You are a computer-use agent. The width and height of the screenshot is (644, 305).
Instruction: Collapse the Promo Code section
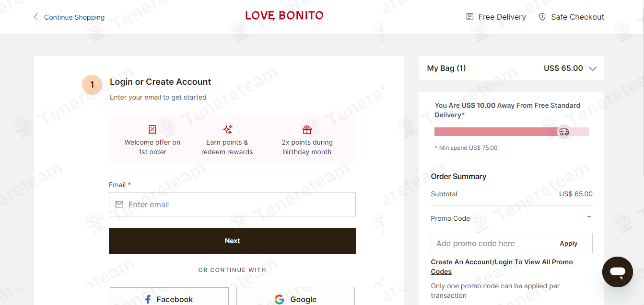(x=589, y=216)
